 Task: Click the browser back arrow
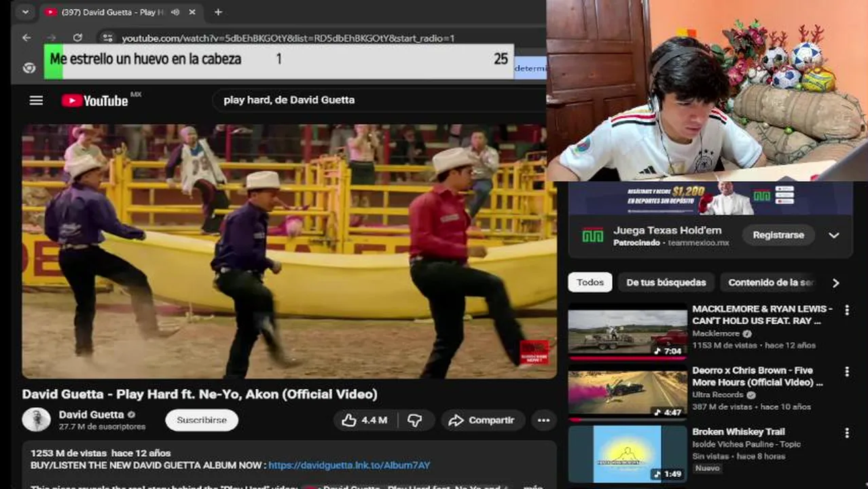(26, 38)
